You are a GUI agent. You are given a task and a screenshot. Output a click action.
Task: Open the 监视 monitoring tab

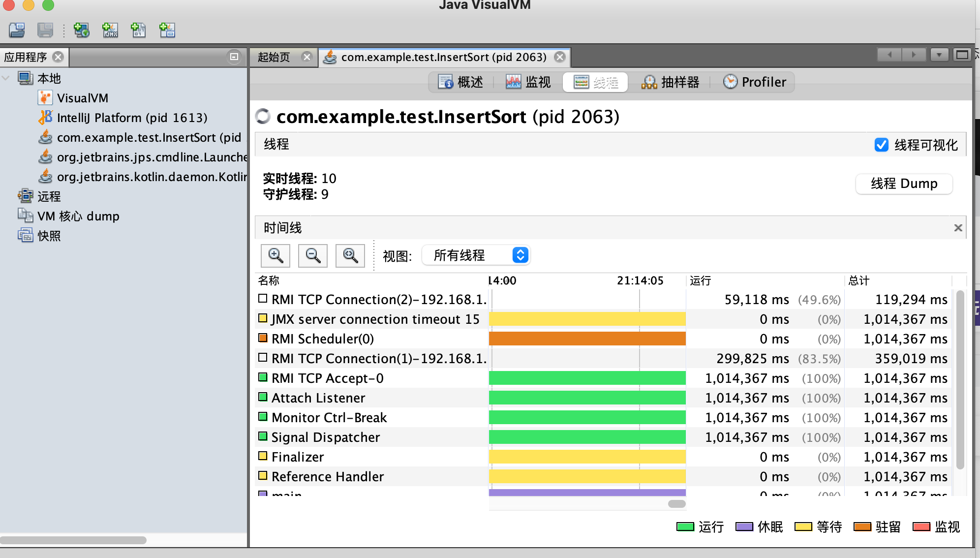point(528,82)
